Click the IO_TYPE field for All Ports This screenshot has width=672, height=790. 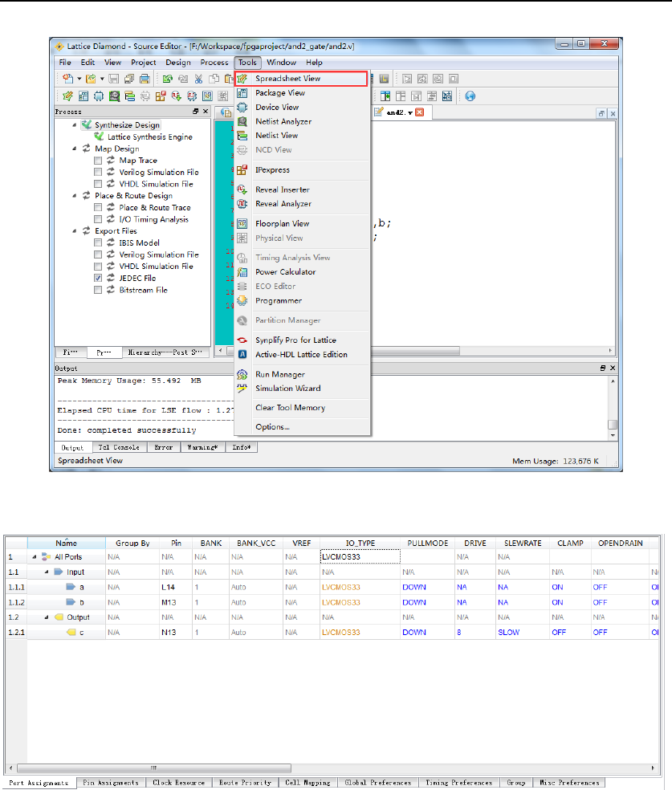point(358,556)
